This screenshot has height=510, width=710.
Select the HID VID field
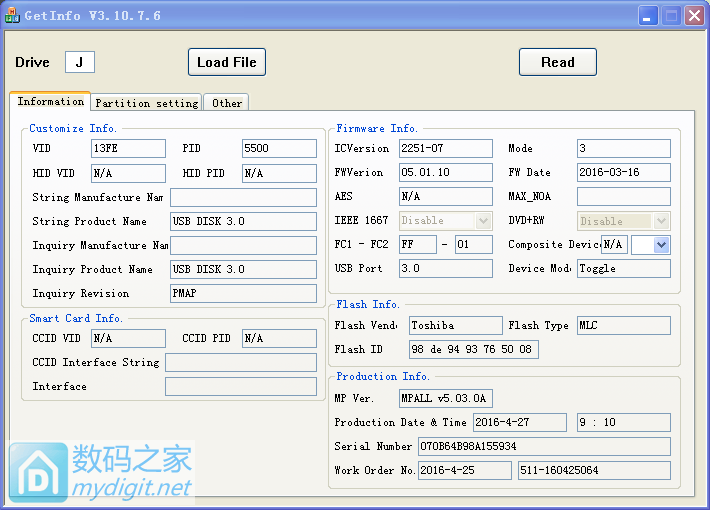click(x=129, y=173)
